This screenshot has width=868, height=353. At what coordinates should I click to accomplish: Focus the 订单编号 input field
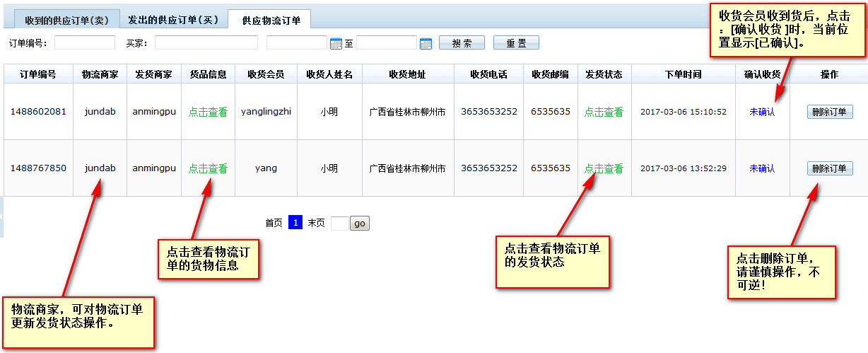[84, 43]
